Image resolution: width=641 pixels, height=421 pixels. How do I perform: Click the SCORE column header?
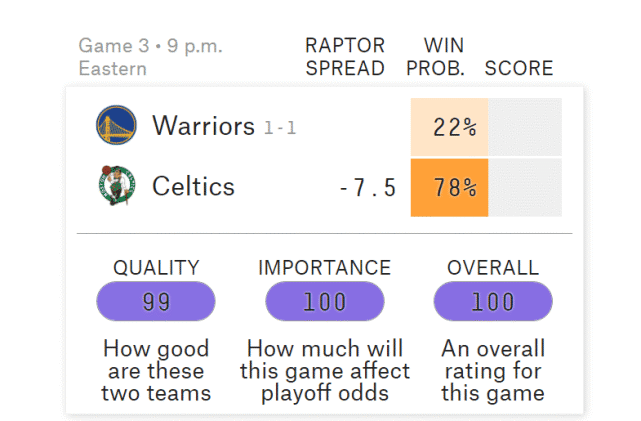tap(519, 68)
